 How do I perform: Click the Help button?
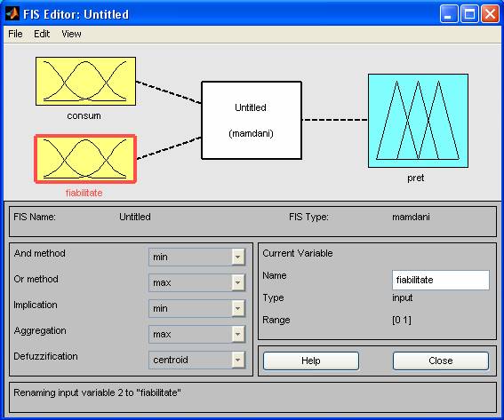[311, 361]
